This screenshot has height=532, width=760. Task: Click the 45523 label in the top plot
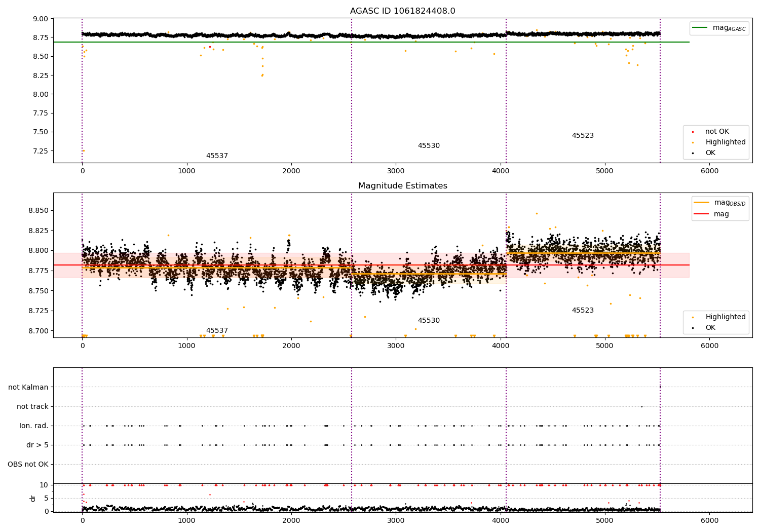click(x=583, y=136)
